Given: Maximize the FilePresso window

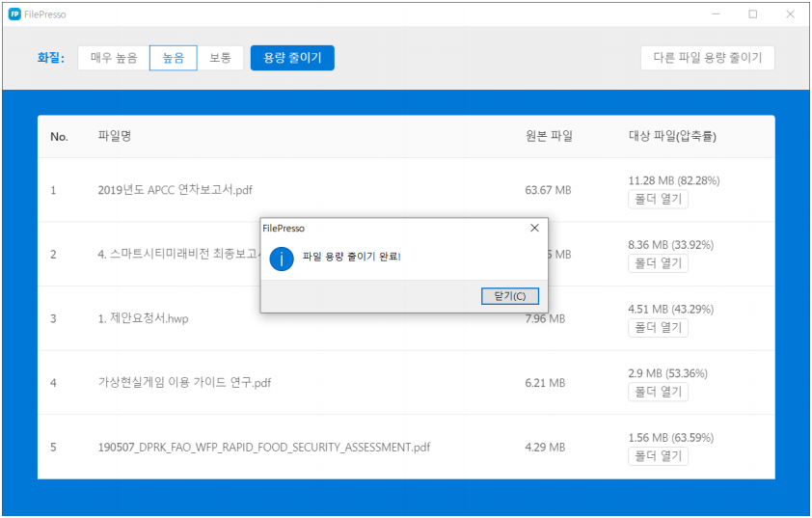Looking at the screenshot, I should pos(752,14).
